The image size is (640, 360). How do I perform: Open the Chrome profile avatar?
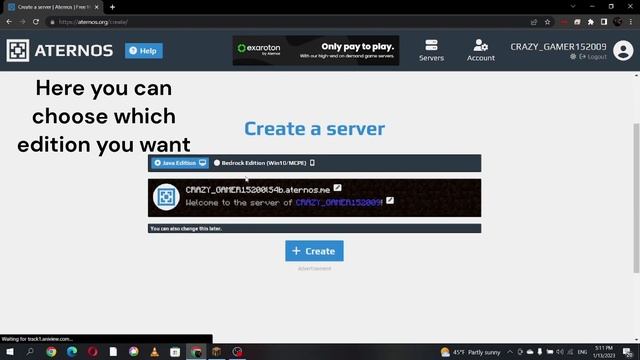(x=618, y=22)
